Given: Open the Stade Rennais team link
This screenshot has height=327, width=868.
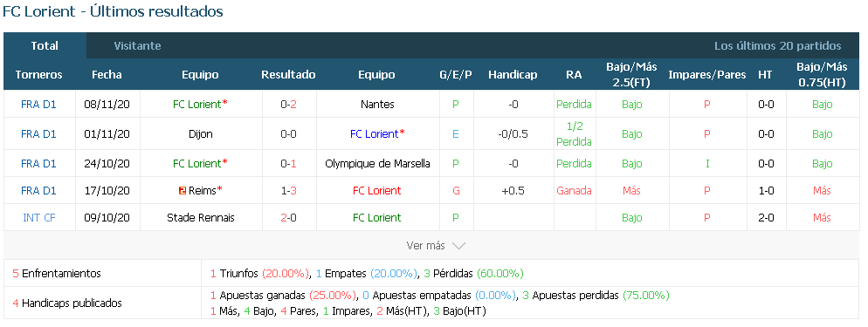Looking at the screenshot, I should coord(200,218).
